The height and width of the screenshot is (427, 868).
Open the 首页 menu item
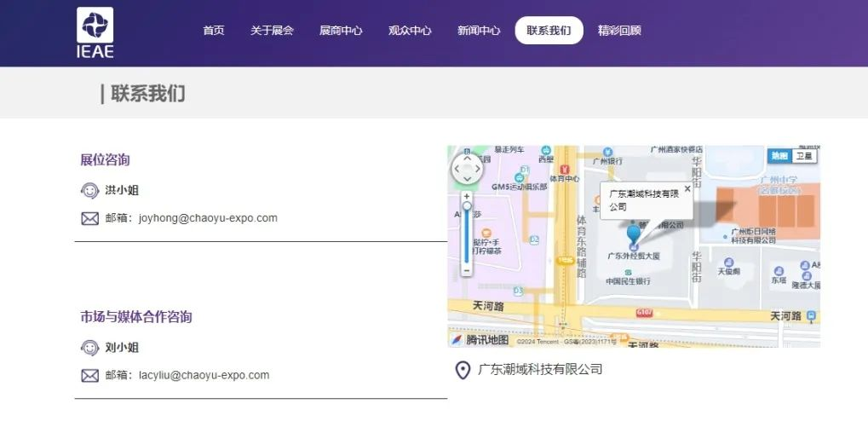click(x=214, y=31)
